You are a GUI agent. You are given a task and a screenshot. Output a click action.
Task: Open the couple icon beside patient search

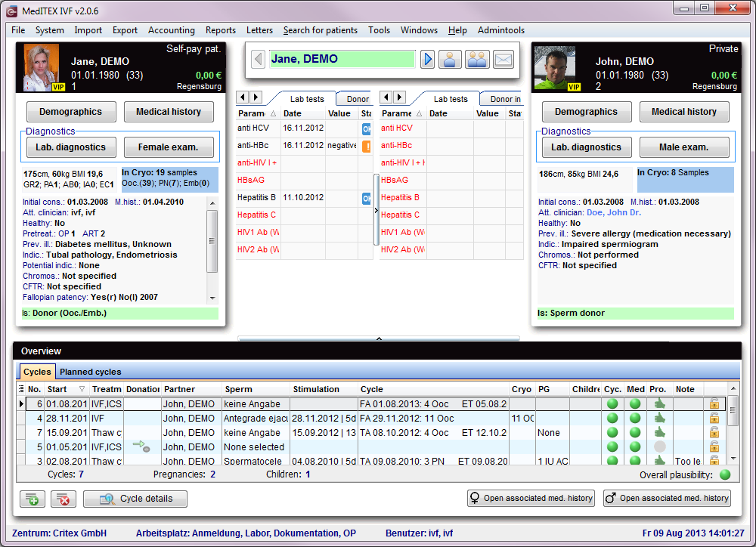[477, 59]
